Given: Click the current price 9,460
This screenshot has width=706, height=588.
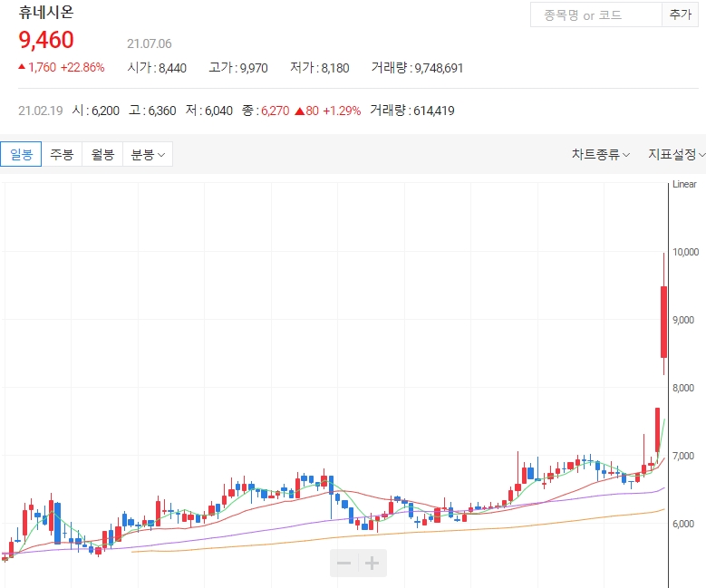Looking at the screenshot, I should [46, 40].
